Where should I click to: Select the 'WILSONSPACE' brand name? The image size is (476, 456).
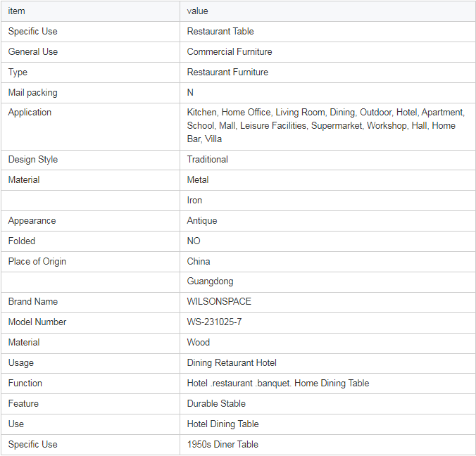point(219,301)
